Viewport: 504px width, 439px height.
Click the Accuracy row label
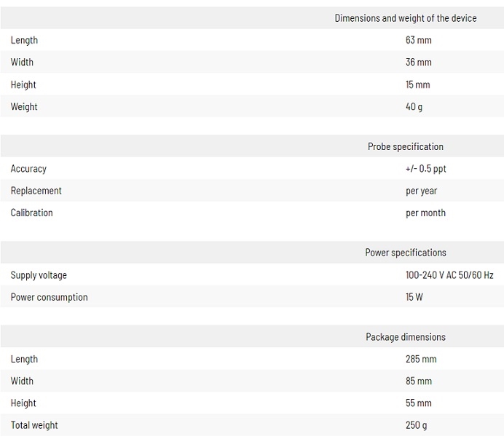28,169
